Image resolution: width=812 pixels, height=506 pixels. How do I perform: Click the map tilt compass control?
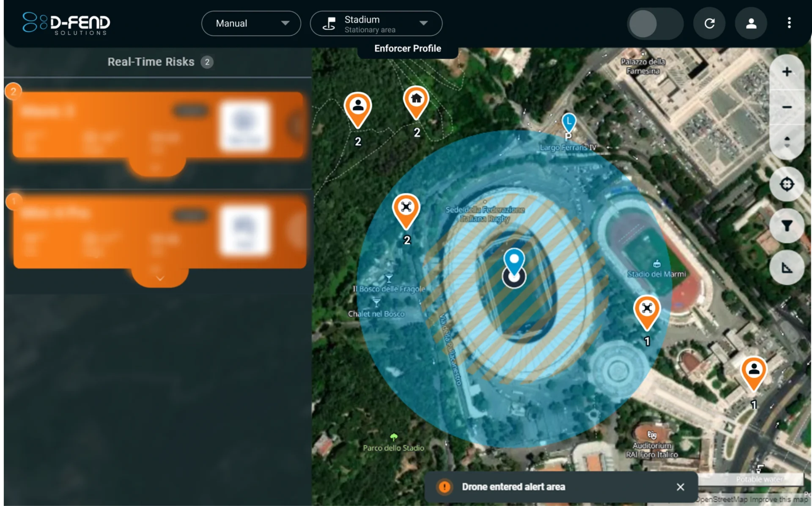pyautogui.click(x=787, y=142)
